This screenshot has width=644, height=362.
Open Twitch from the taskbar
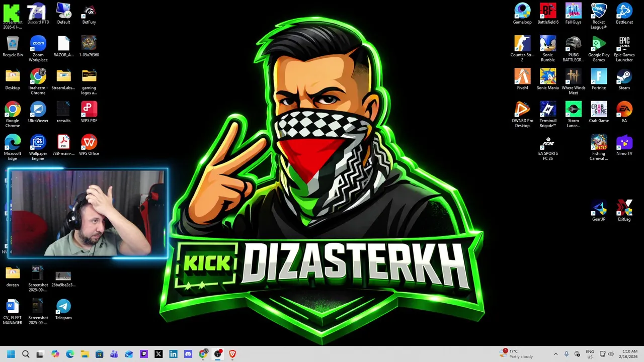[x=143, y=354]
